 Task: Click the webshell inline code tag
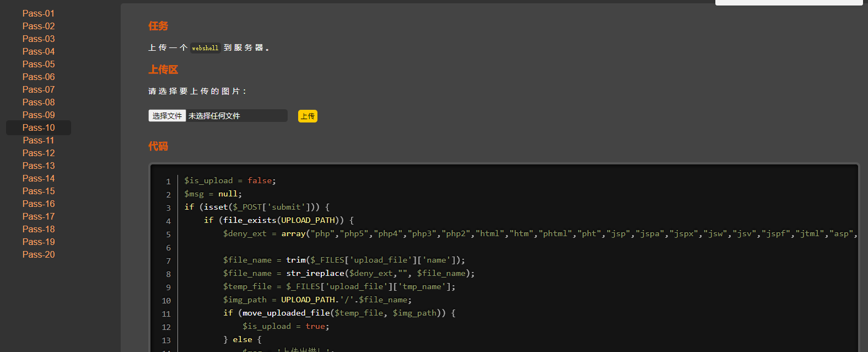coord(205,48)
